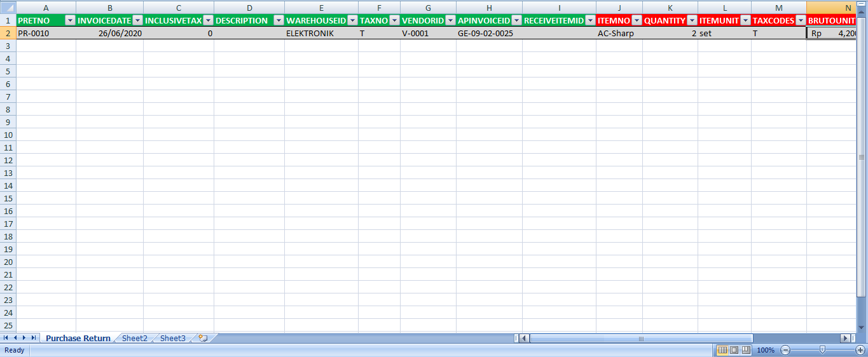868x357 pixels.
Task: Insert a new worksheet tab
Action: [203, 338]
